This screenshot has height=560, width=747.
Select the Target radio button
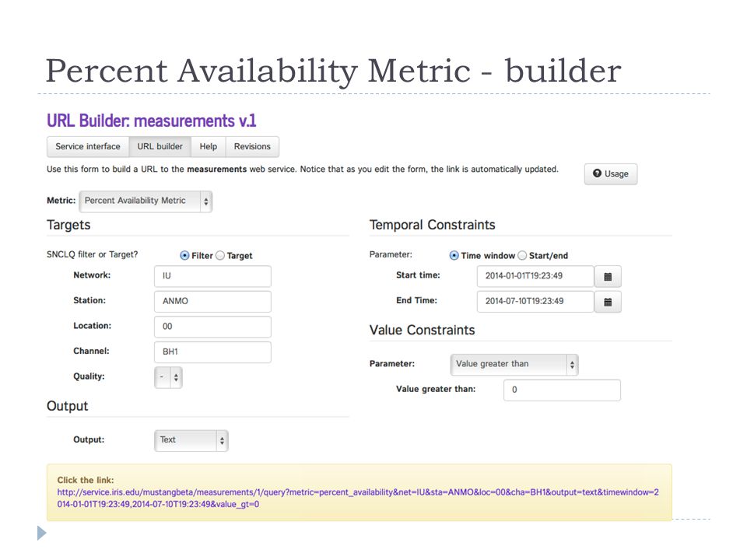click(x=220, y=256)
